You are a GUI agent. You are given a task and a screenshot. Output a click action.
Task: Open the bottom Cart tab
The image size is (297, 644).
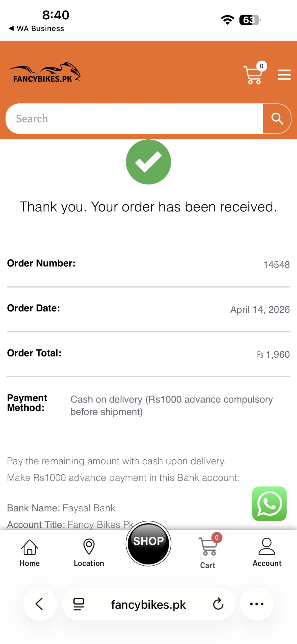(x=207, y=553)
